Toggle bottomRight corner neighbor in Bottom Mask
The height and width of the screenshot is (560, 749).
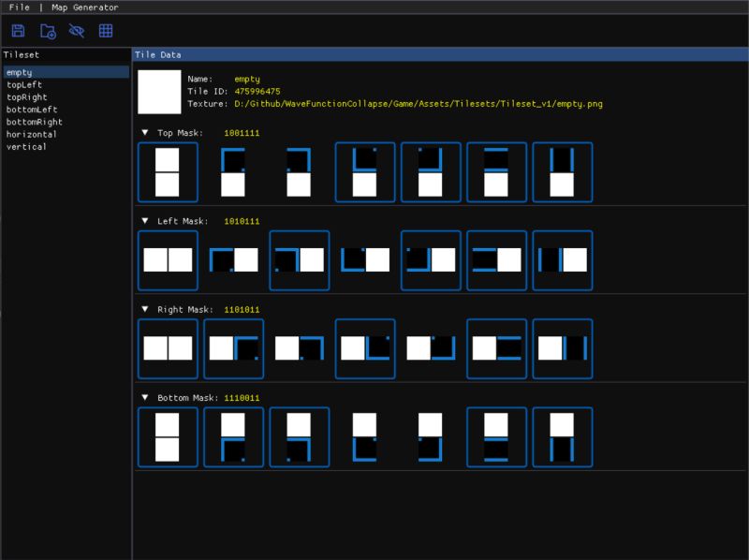click(431, 437)
